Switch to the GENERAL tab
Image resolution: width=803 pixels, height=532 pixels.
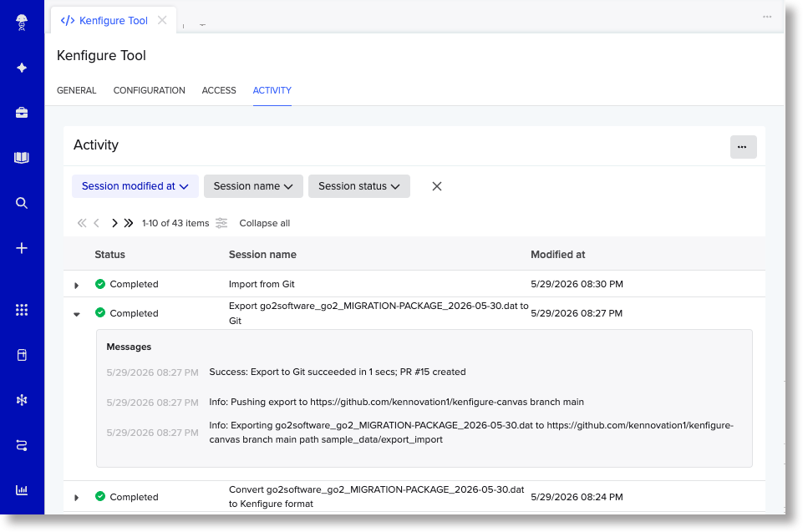(x=76, y=90)
